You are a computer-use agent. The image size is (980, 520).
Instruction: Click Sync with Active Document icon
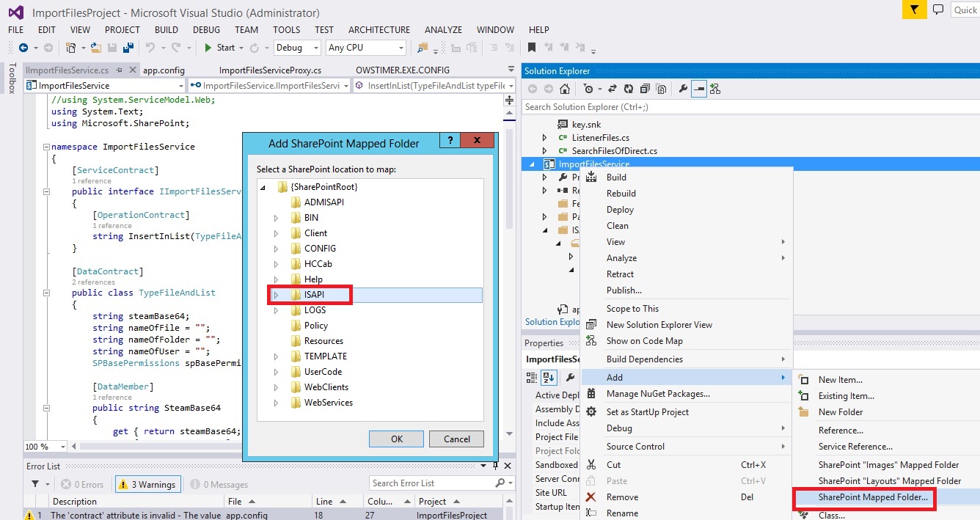614,89
